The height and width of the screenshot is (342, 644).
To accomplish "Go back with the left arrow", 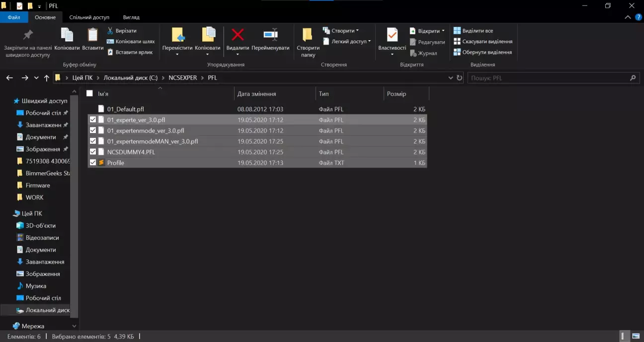I will (9, 78).
